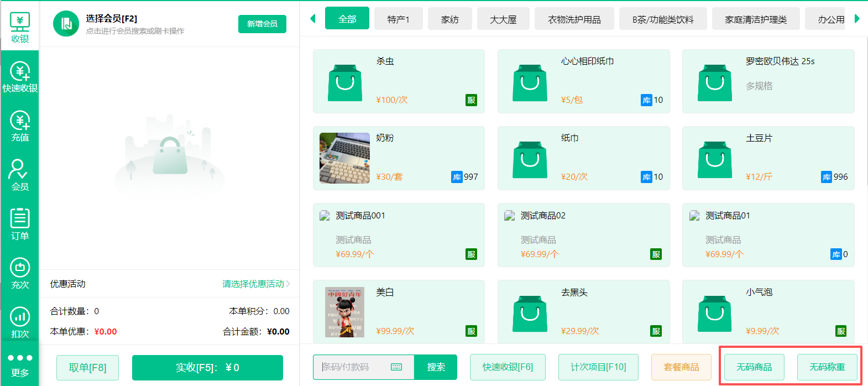
Task: Select the 衣物洗护用品 category tab
Action: point(574,19)
